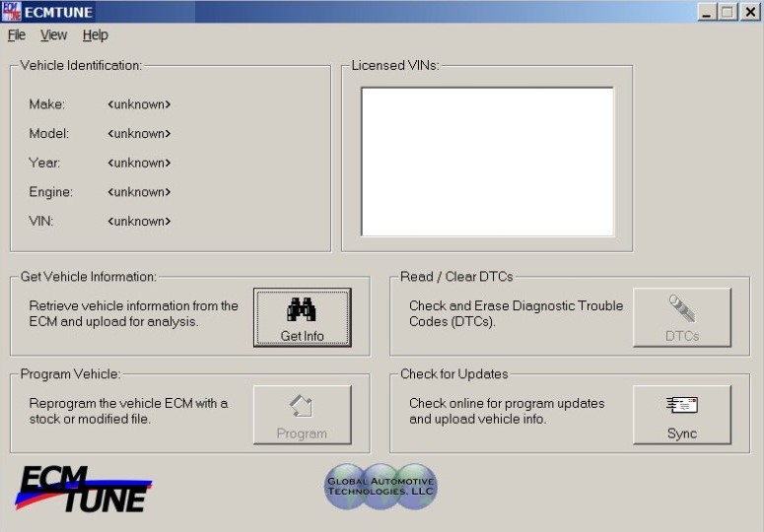The image size is (764, 532).
Task: Click the 'VIN:' label
Action: coord(41,221)
